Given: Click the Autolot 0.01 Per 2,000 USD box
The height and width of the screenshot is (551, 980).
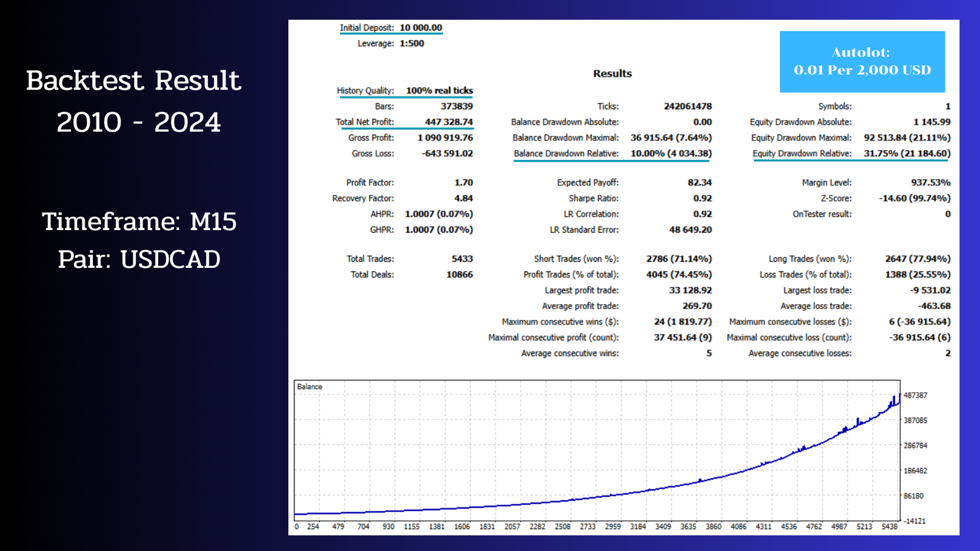Looking at the screenshot, I should coord(862,62).
